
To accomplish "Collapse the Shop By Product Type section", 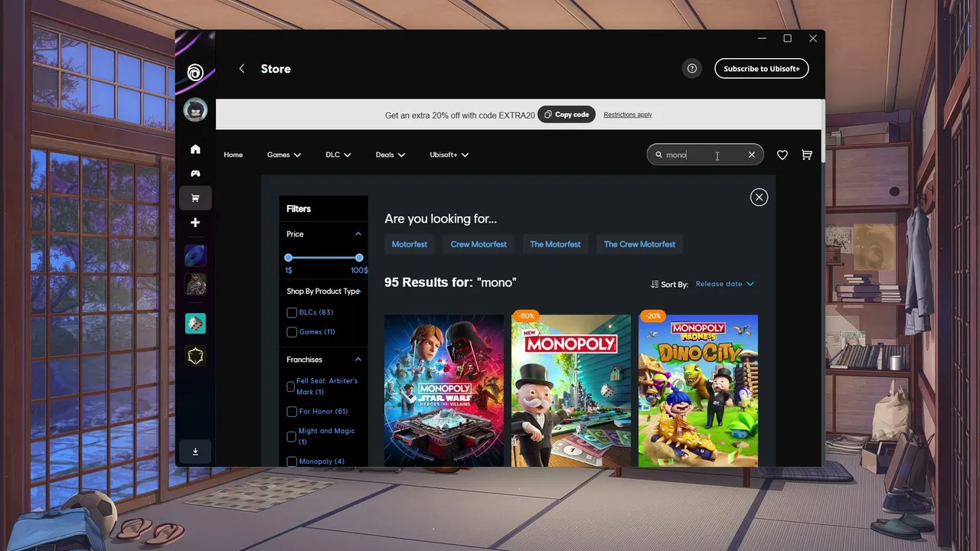I will (x=359, y=292).
